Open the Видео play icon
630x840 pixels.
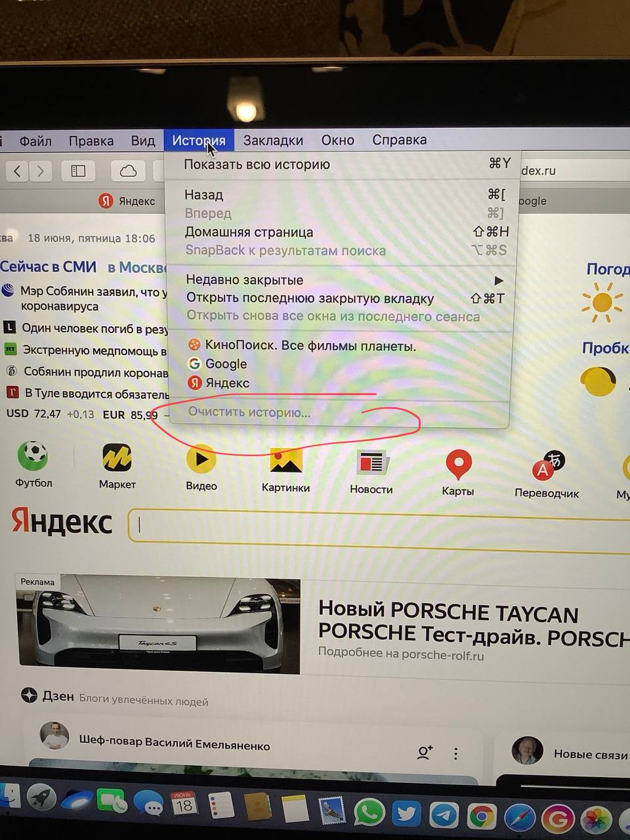pyautogui.click(x=201, y=459)
